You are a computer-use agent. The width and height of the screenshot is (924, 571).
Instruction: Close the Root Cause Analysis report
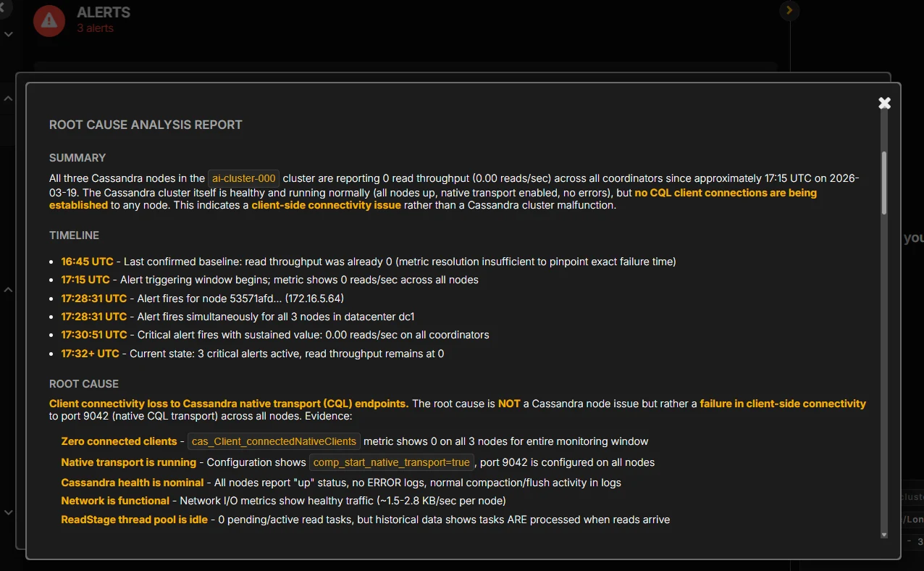click(x=884, y=102)
